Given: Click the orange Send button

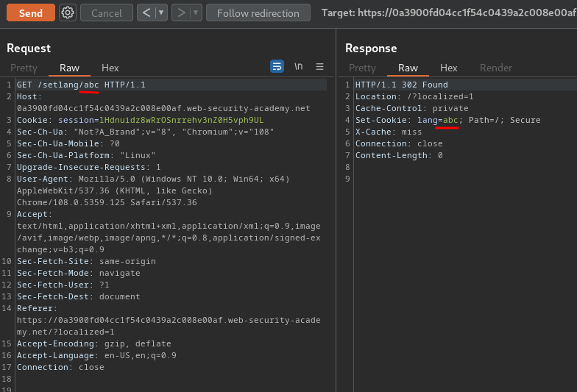Looking at the screenshot, I should pos(31,13).
